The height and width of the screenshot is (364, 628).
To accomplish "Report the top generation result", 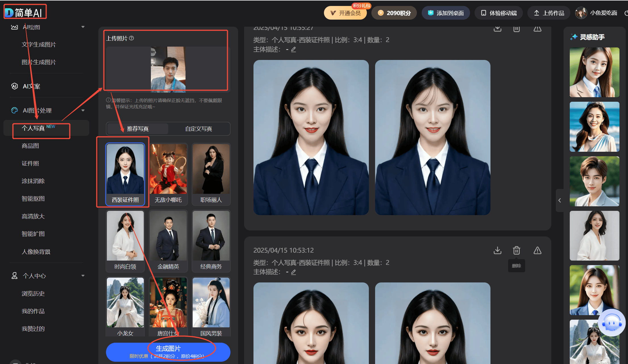I will (537, 29).
